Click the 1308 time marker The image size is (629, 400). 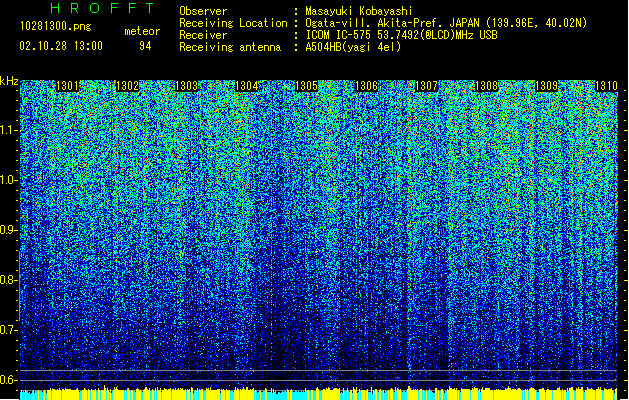(486, 86)
